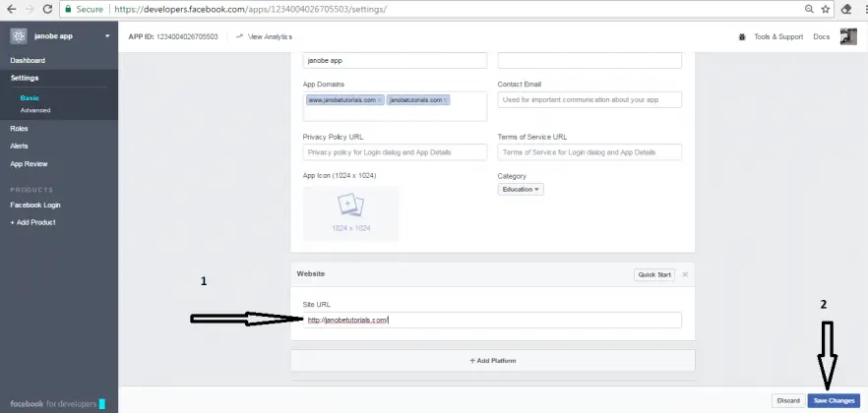Click the Save Changes button
Screen dimensions: 868x413
point(834,401)
